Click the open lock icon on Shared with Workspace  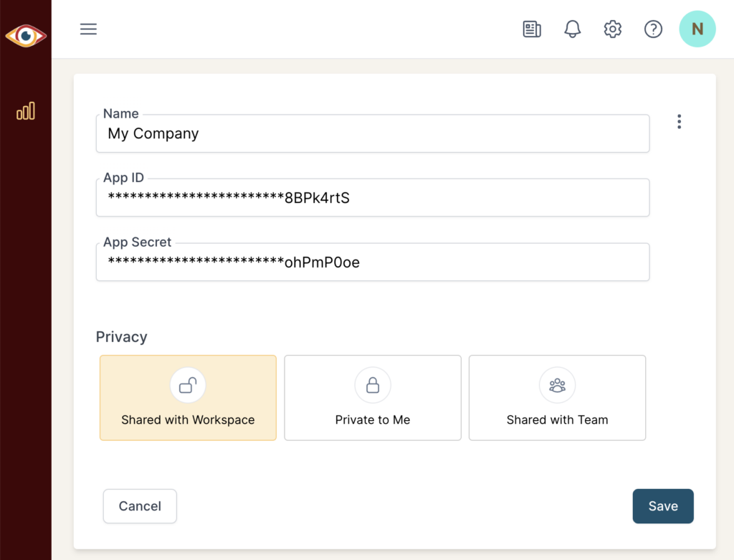point(187,384)
